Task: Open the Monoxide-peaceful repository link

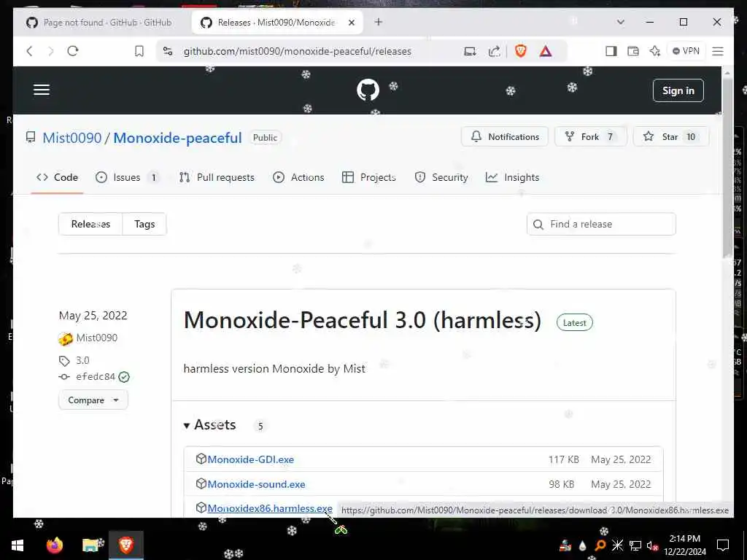Action: pos(178,138)
